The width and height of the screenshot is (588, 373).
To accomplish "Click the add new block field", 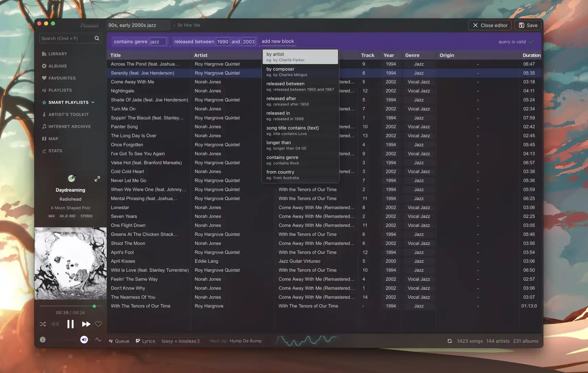I will tap(278, 41).
